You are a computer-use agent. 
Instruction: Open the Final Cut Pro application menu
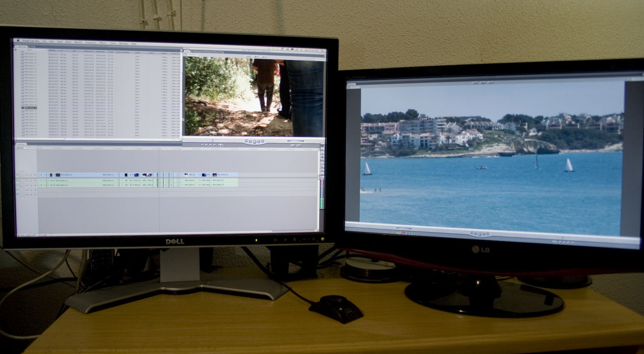[31, 41]
